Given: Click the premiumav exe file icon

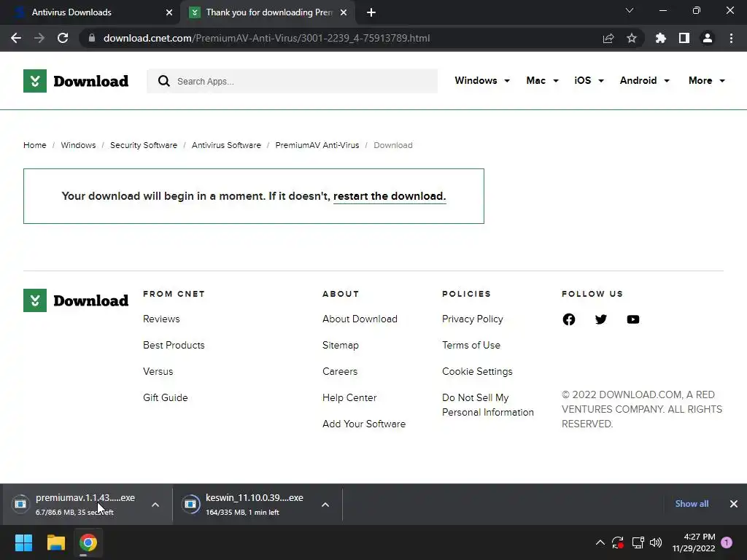Looking at the screenshot, I should click(x=20, y=503).
